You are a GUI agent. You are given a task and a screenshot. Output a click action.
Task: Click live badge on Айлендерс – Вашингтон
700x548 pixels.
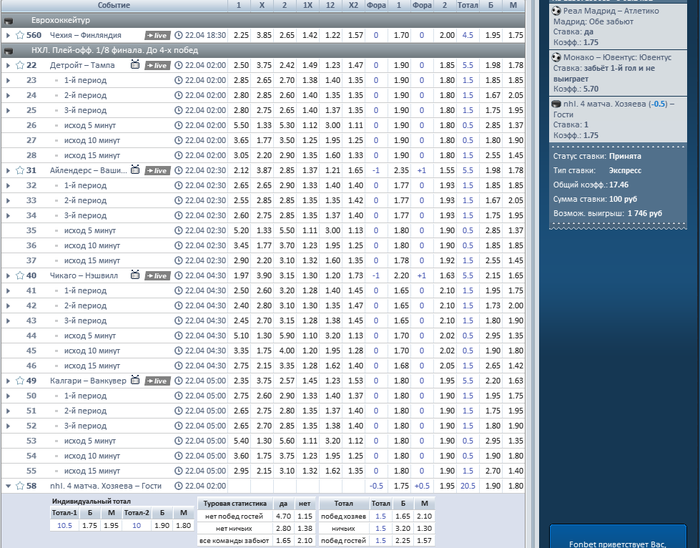tap(158, 171)
